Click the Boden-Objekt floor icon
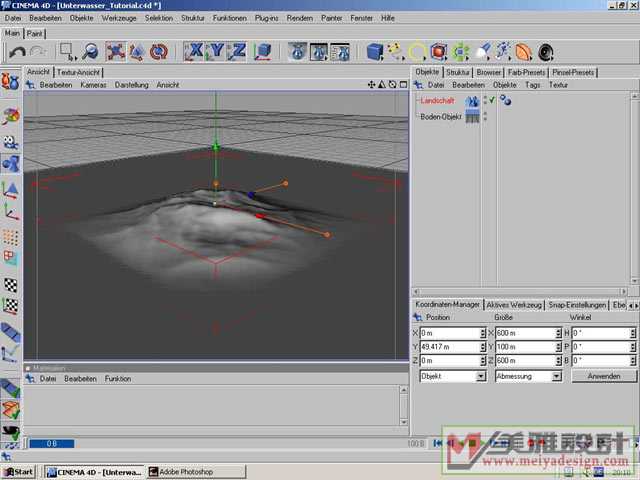This screenshot has width=640, height=480. 471,117
